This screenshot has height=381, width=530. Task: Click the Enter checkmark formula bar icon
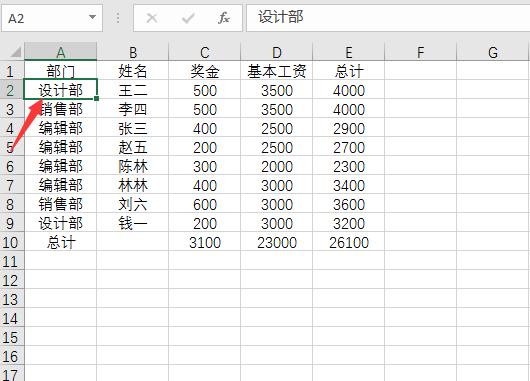[188, 18]
